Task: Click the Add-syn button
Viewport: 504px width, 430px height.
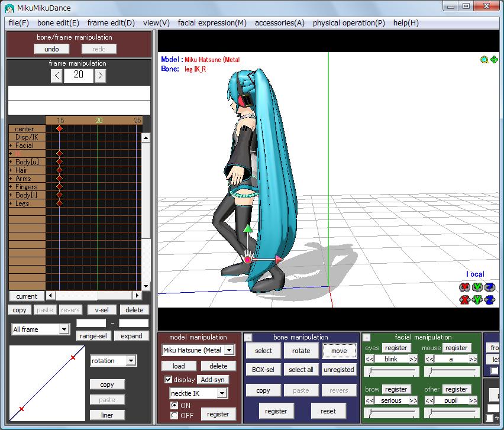Action: click(212, 380)
